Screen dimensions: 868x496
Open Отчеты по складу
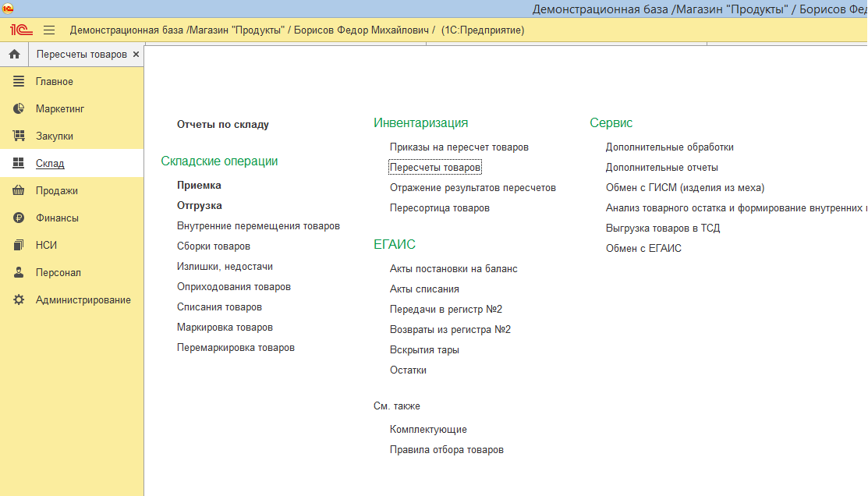click(222, 125)
